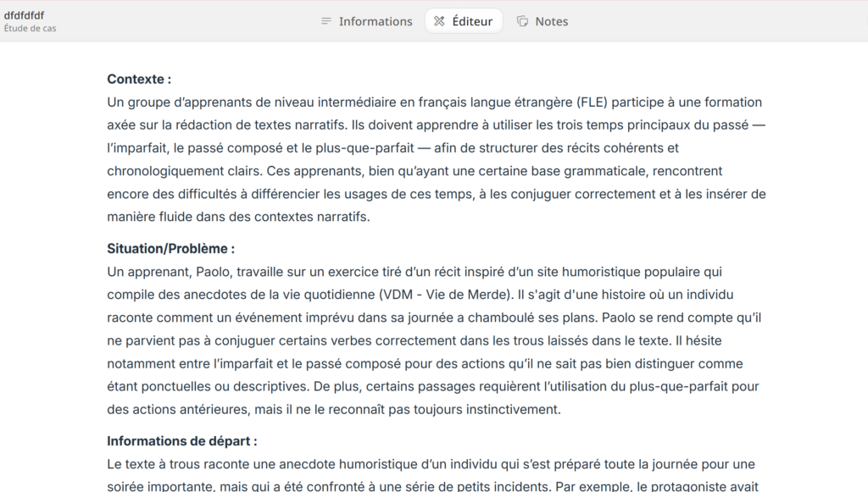Click the Informations de départ heading
Screen dimensions: 868x492
pos(181,441)
